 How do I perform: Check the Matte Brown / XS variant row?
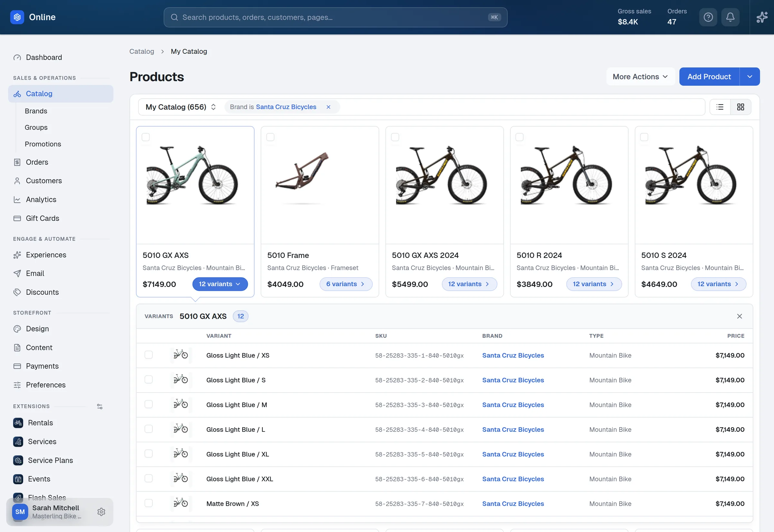tap(149, 503)
